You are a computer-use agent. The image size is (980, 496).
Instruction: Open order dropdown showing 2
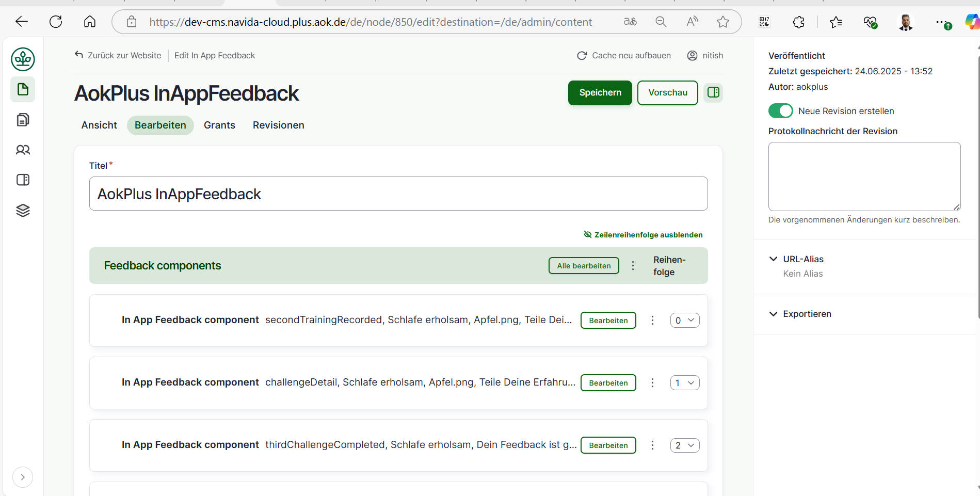pyautogui.click(x=685, y=445)
